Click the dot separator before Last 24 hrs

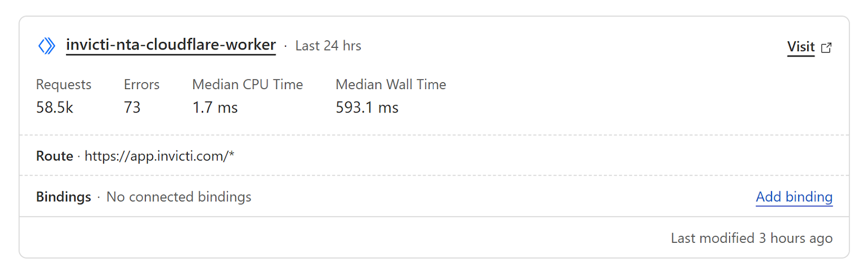[285, 46]
